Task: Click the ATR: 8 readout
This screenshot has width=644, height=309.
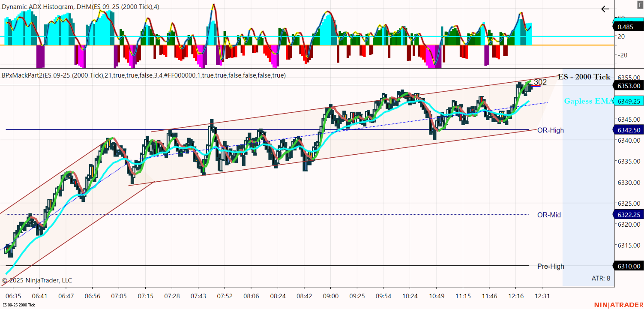Action: [x=601, y=278]
